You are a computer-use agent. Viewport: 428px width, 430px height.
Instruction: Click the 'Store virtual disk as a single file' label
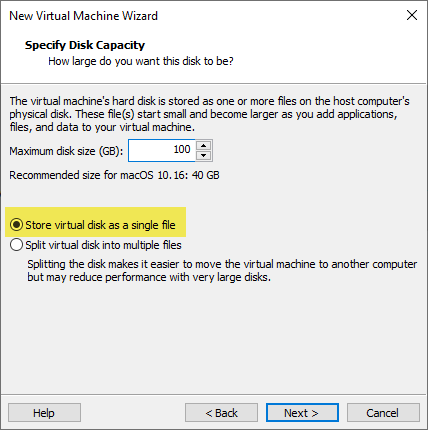point(100,225)
